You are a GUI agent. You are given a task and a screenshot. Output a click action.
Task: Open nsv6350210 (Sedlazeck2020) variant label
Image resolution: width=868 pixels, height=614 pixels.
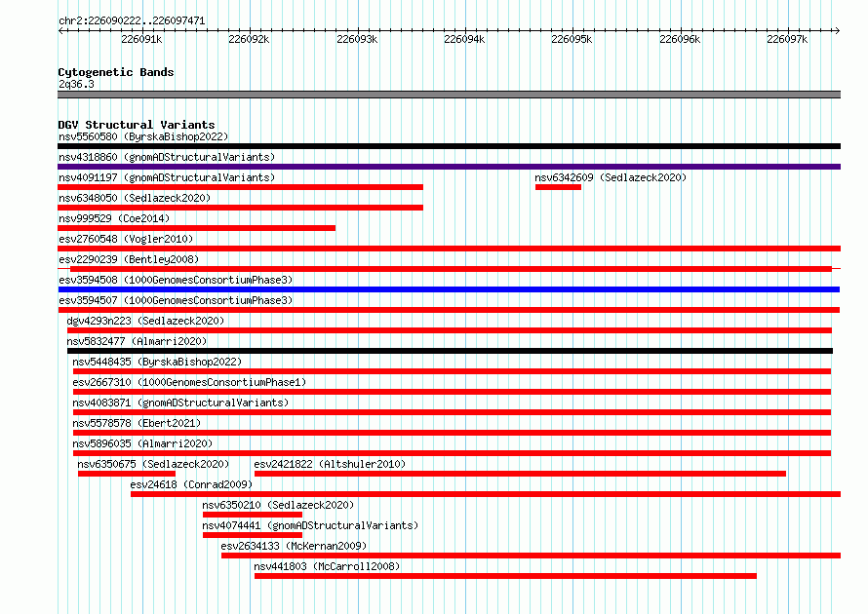pyautogui.click(x=278, y=505)
